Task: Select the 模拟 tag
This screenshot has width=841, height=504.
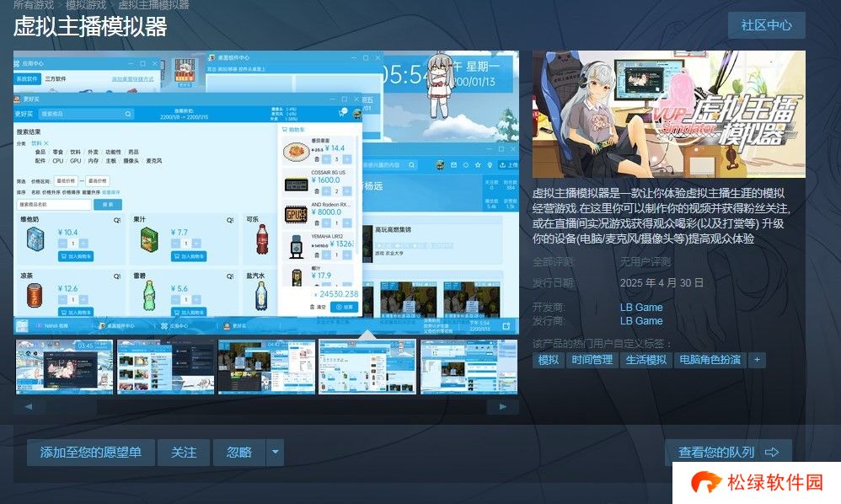Action: [549, 360]
